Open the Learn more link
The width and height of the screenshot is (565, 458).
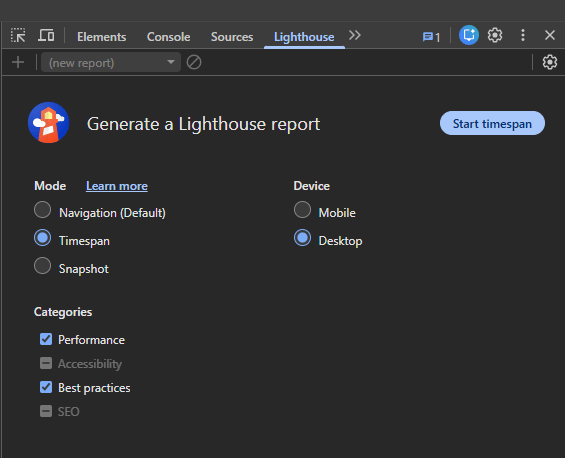click(117, 186)
